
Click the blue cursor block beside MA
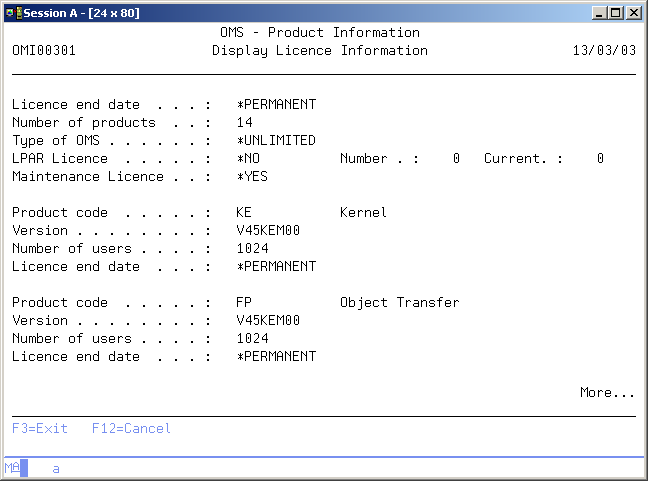[x=24, y=468]
